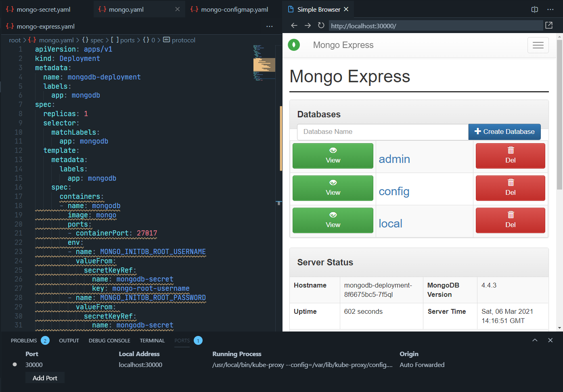The width and height of the screenshot is (563, 392).
Task: Switch to mongo-configmap.yaml tab
Action: [234, 9]
